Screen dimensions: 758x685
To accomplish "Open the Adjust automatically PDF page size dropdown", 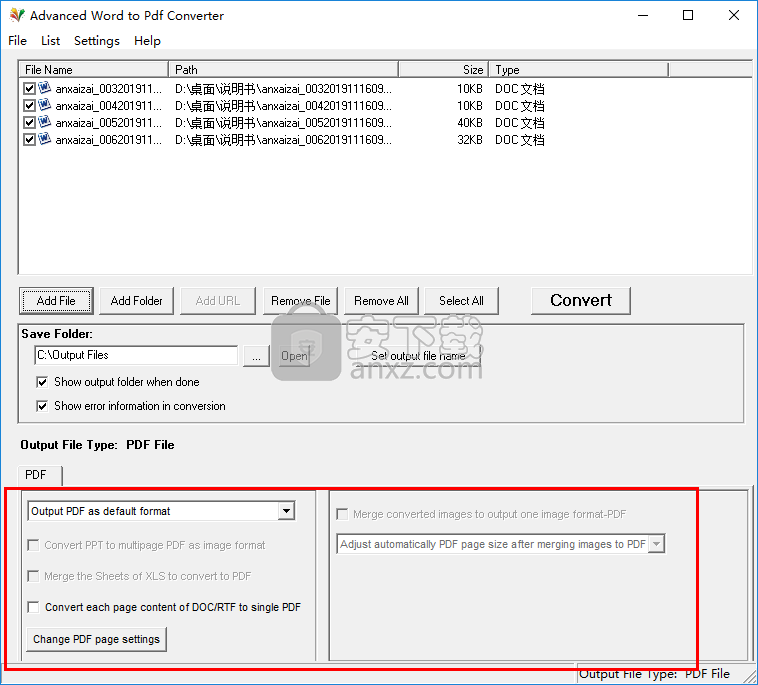I will coord(656,544).
